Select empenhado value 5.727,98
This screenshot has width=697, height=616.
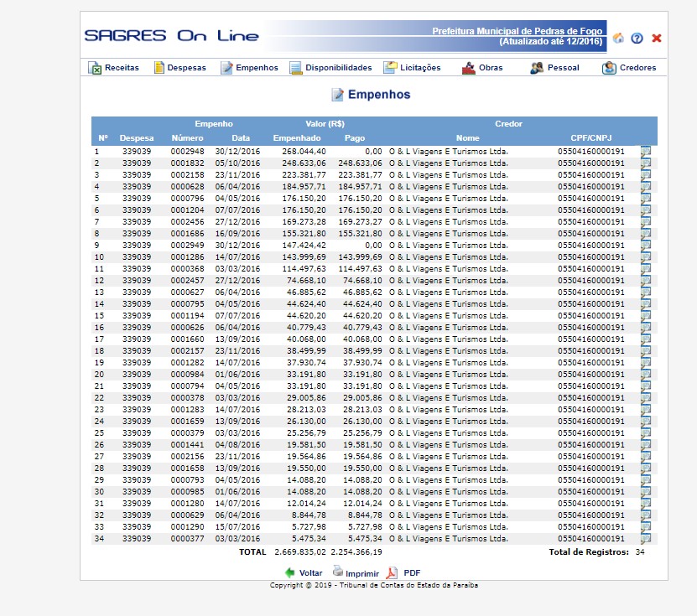(x=309, y=526)
